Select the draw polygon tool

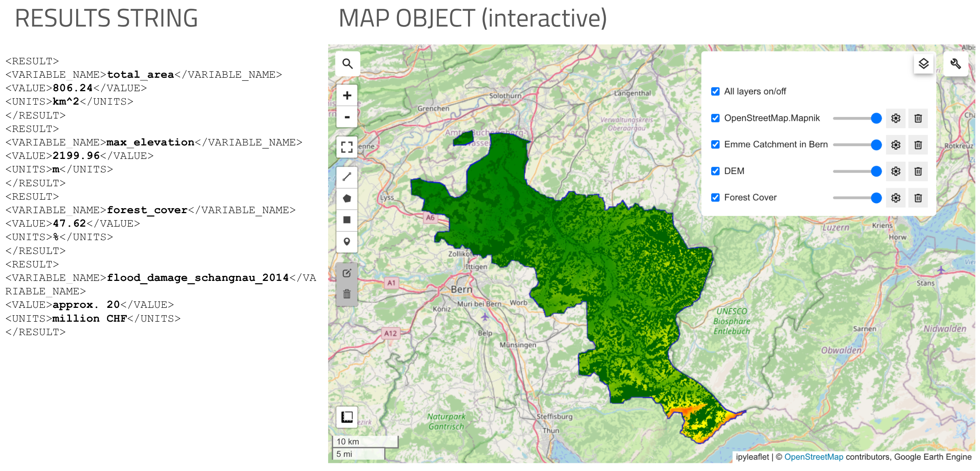[347, 199]
